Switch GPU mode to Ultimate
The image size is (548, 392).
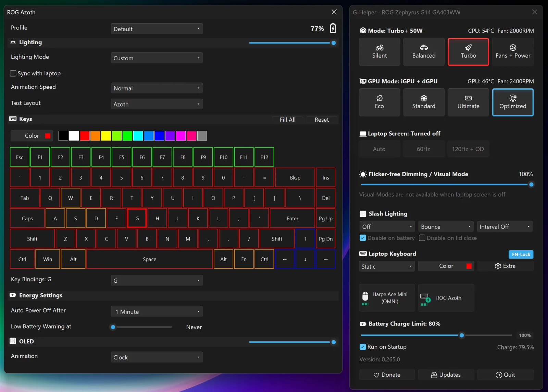click(x=468, y=102)
